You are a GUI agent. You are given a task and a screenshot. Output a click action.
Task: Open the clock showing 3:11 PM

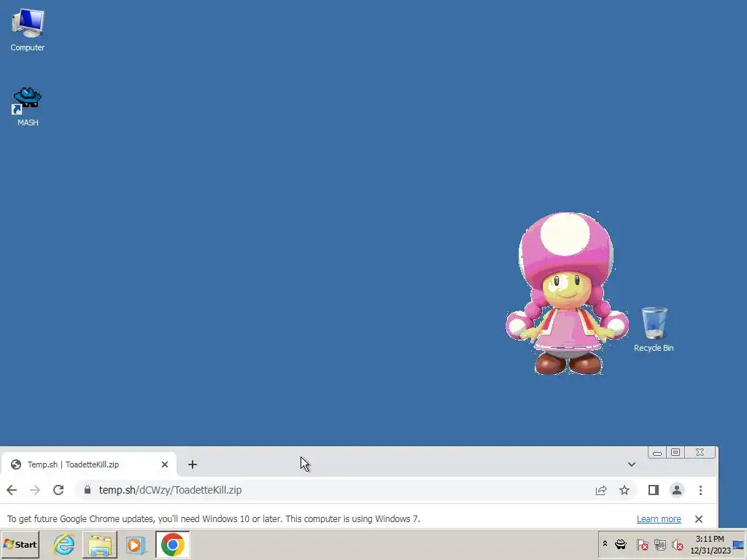710,544
